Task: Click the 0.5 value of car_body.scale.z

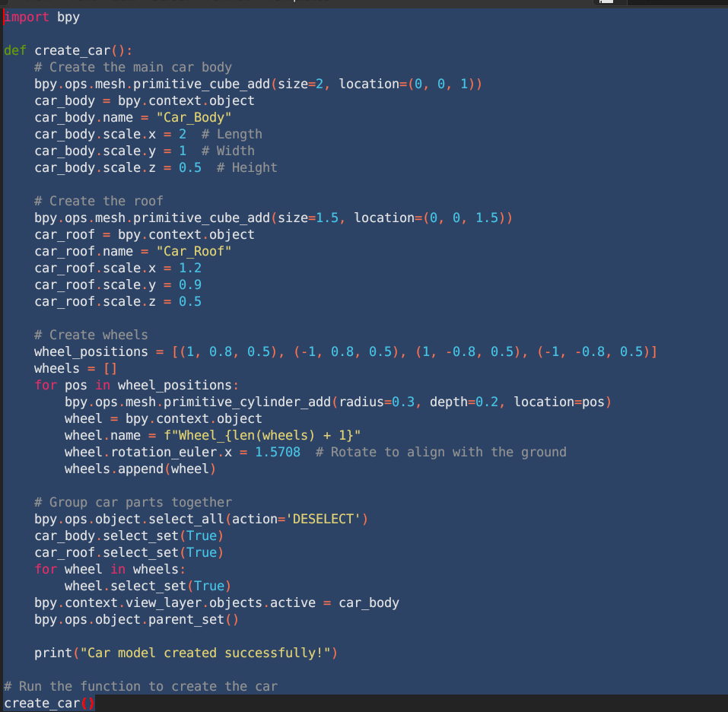Action: [190, 167]
